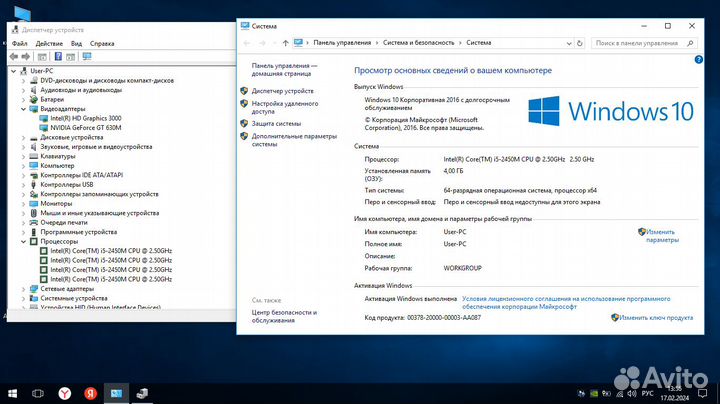Click the РУС language indicator
720x404 pixels.
647,393
